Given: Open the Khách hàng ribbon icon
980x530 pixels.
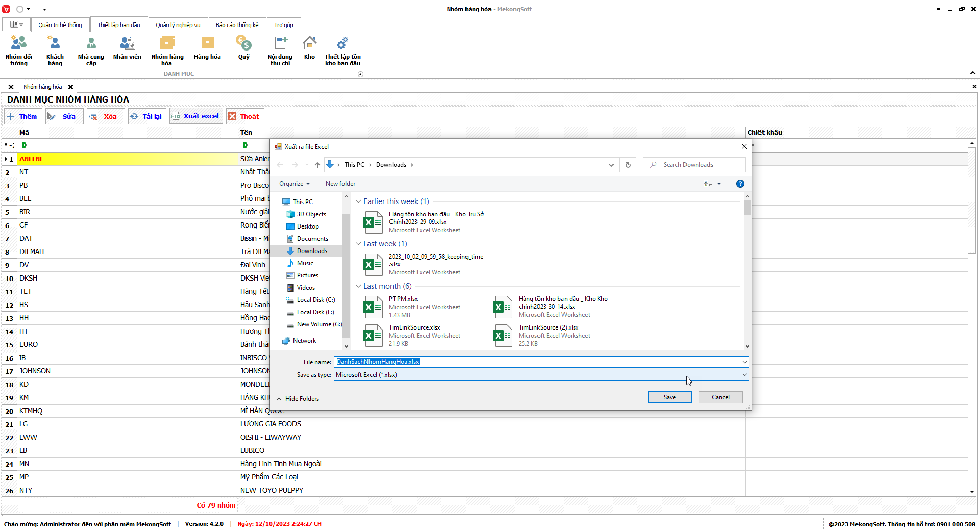Looking at the screenshot, I should pyautogui.click(x=55, y=51).
